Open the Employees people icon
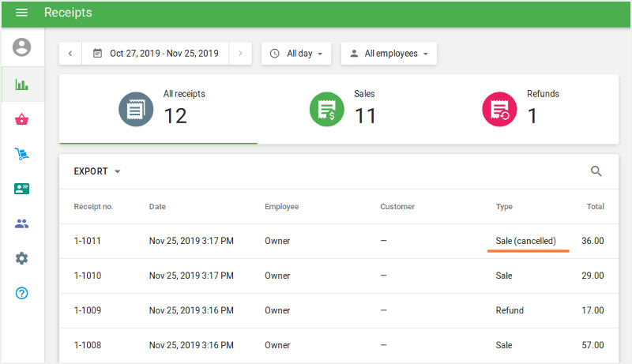Image resolution: width=632 pixels, height=364 pixels. pyautogui.click(x=22, y=223)
